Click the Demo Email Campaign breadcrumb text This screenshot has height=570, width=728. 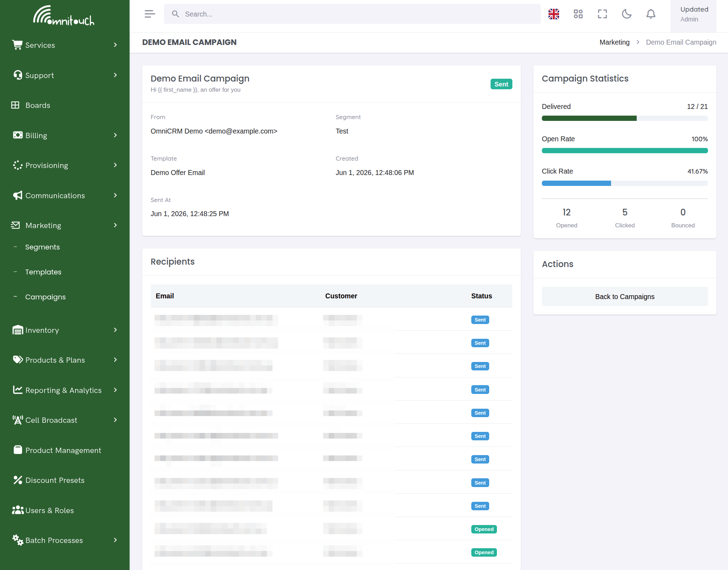tap(681, 42)
